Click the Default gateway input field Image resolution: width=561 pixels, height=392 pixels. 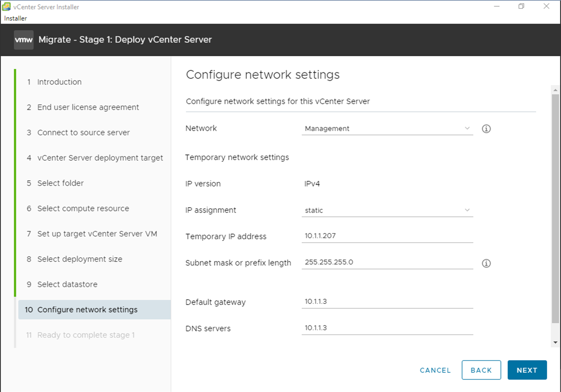(387, 301)
